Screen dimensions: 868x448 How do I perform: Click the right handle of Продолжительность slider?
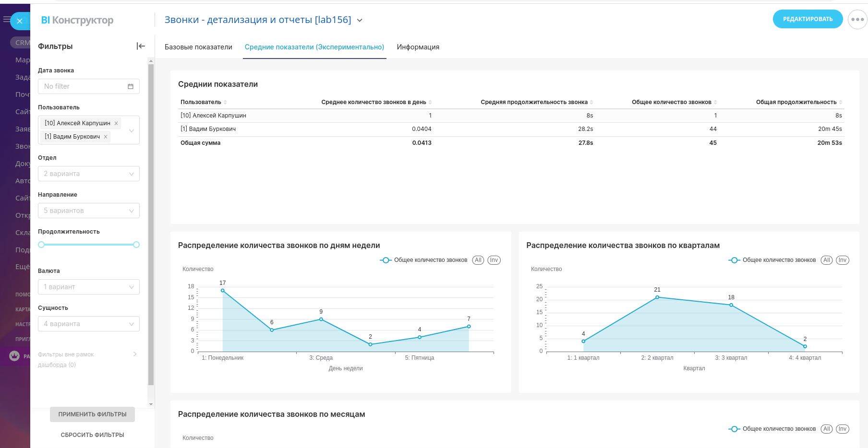[136, 245]
